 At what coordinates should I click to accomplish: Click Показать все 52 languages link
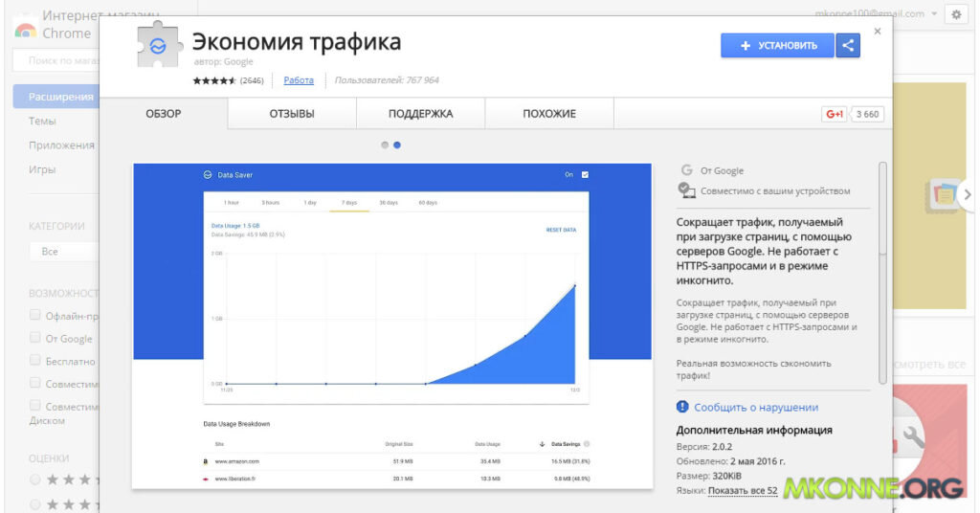743,490
